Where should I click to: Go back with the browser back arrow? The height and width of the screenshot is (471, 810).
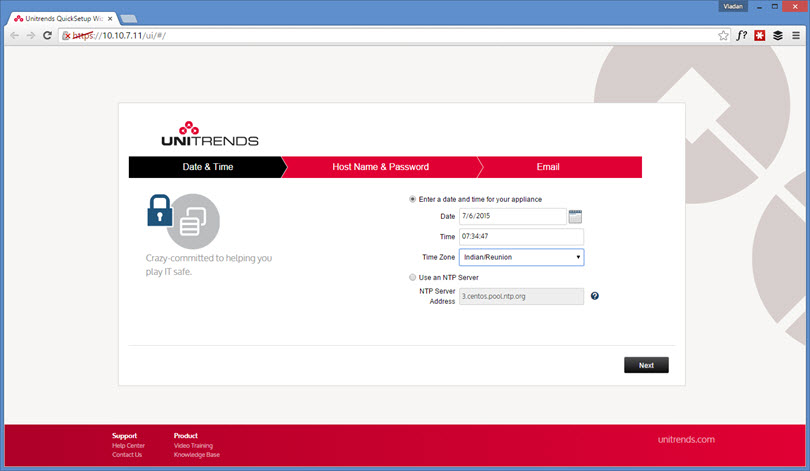pos(14,36)
